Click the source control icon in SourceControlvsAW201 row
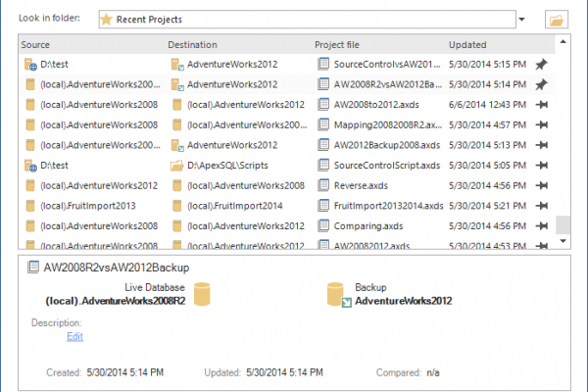Screen dimensions: 588x392 tap(30, 64)
